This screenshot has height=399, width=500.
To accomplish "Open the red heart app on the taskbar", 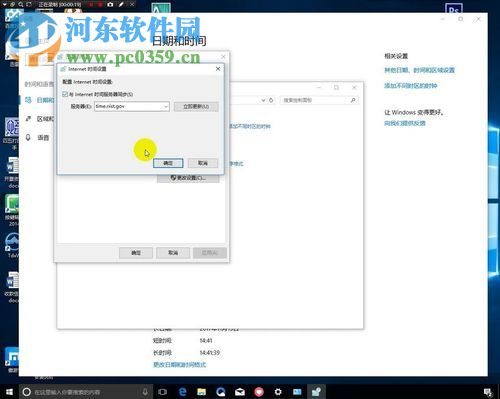I will coord(259,392).
